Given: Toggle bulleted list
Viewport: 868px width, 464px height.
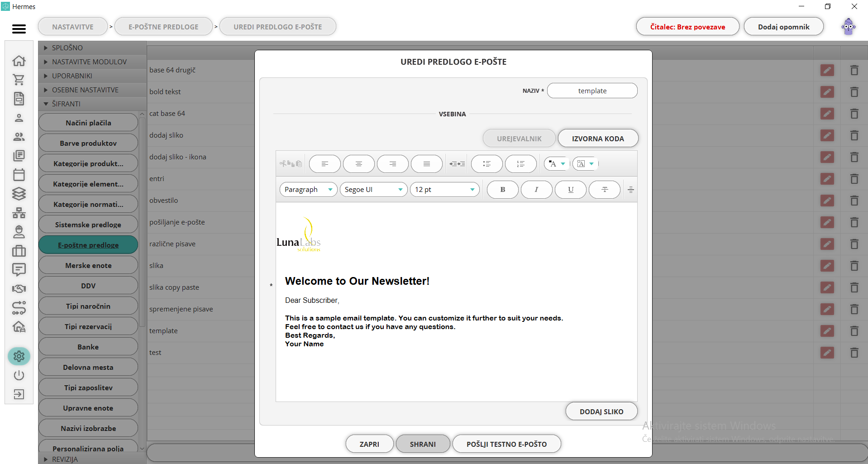Looking at the screenshot, I should [x=487, y=164].
